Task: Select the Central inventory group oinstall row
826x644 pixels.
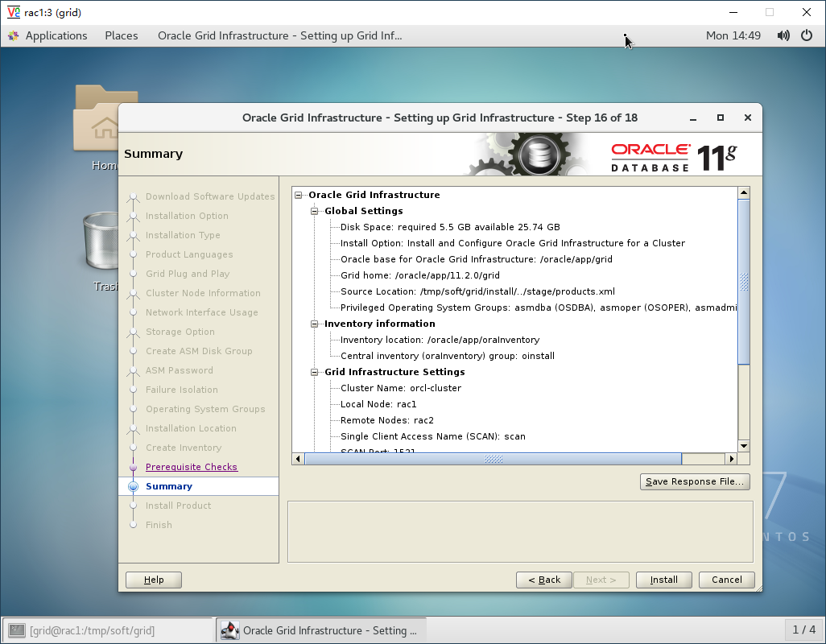Action: [x=448, y=356]
